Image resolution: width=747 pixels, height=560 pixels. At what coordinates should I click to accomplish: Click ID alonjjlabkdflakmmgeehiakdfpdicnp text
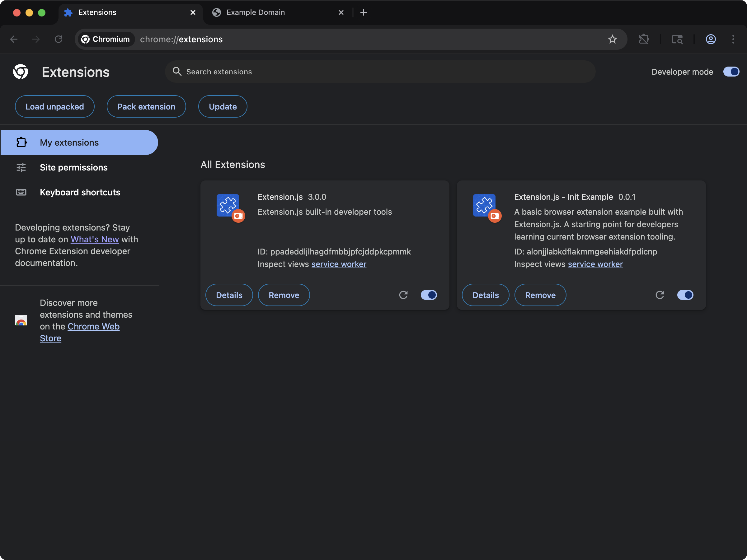point(585,251)
